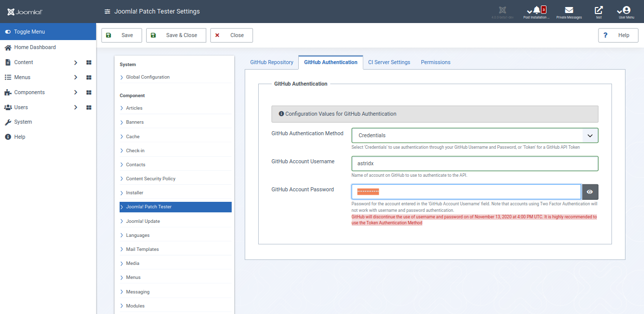644x314 pixels.
Task: Expand the Users submenu arrow
Action: (76, 108)
